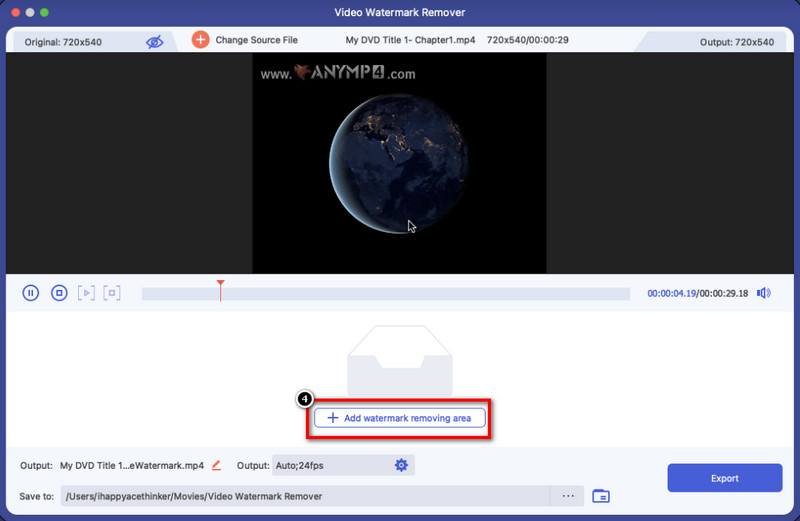Screen dimensions: 800x521
Task: Open the output folder icon
Action: [x=601, y=496]
